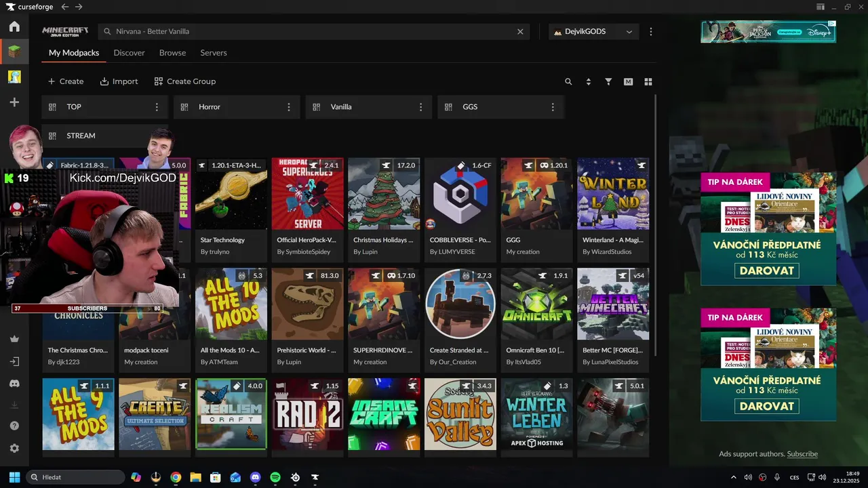868x488 pixels.
Task: Click the Subscribe link under ads
Action: click(x=802, y=454)
